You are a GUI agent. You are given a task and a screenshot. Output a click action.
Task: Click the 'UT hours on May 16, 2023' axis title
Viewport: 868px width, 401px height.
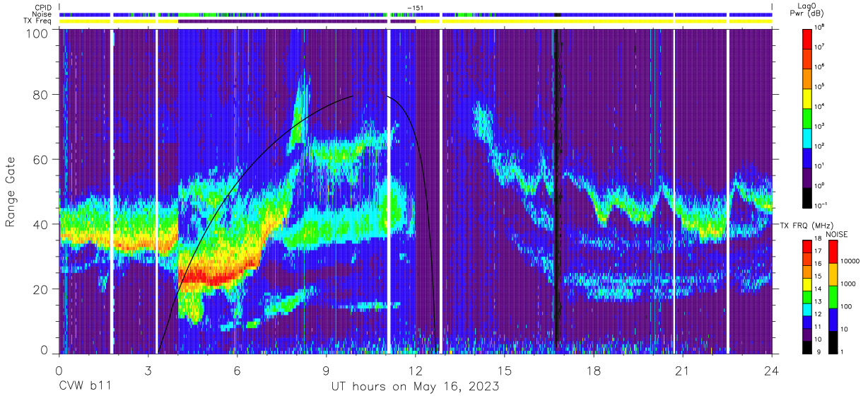coord(416,387)
